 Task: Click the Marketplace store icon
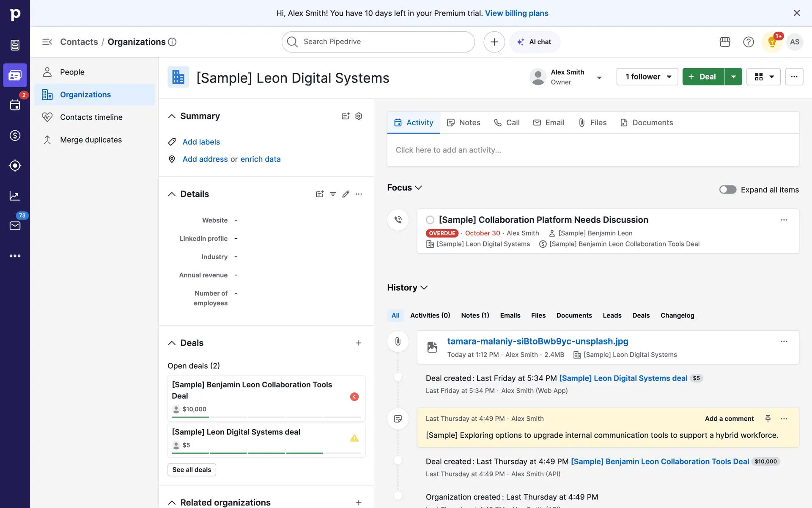(x=724, y=42)
